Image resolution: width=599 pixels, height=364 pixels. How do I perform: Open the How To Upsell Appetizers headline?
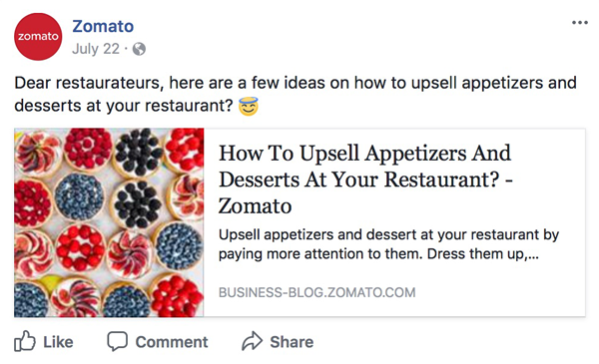pos(365,180)
